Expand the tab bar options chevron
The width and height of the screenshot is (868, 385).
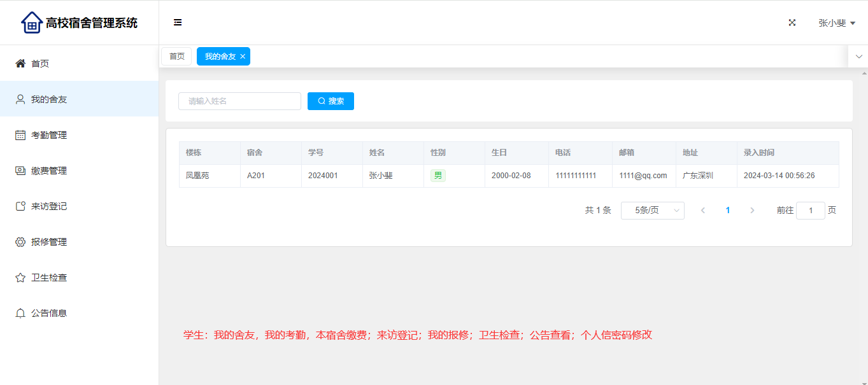pos(858,57)
